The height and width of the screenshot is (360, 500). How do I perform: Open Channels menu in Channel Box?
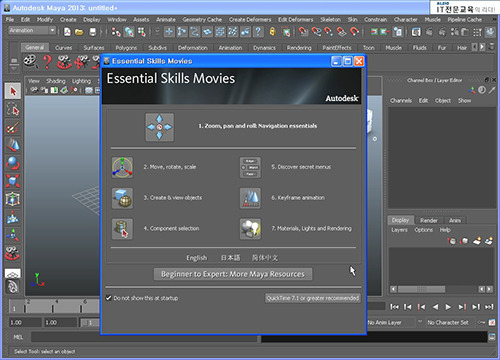pyautogui.click(x=401, y=100)
